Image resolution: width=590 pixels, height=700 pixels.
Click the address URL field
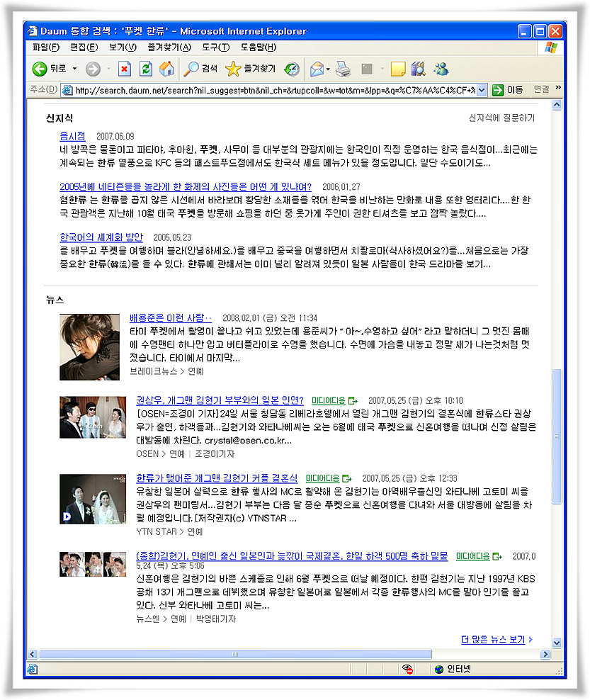(x=275, y=90)
